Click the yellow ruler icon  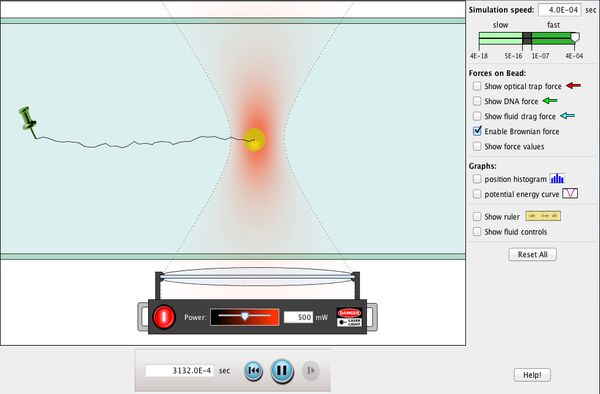(x=543, y=216)
